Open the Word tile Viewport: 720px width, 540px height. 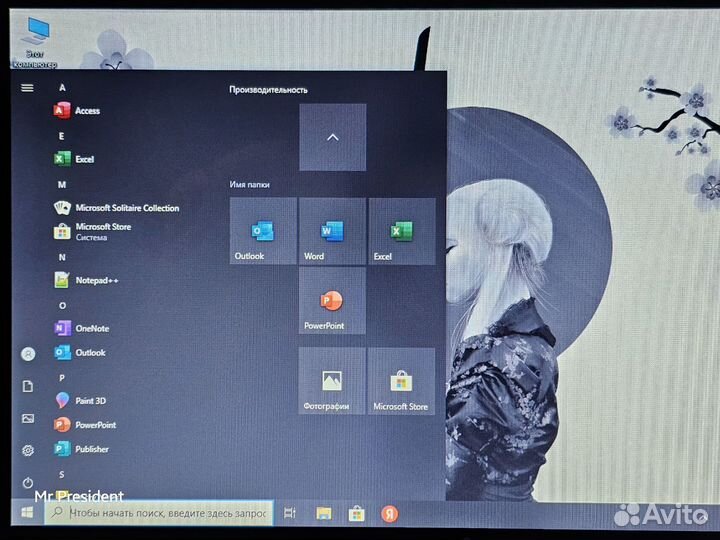pos(332,231)
